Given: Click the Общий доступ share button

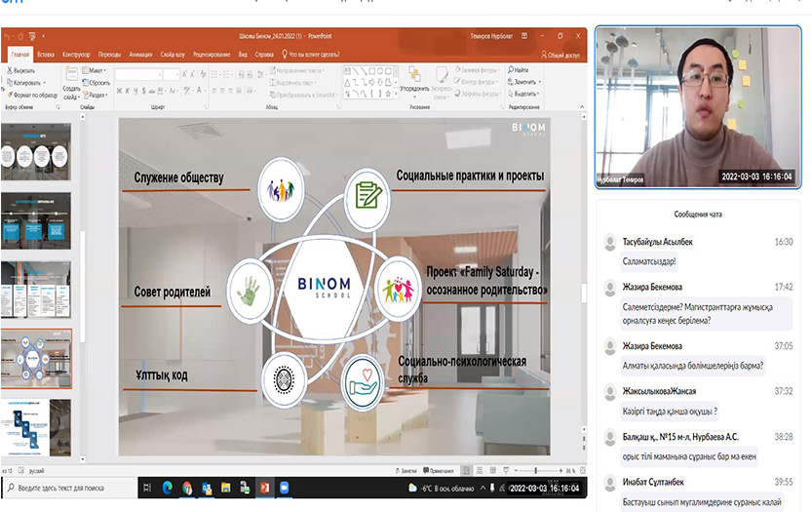Looking at the screenshot, I should click(561, 56).
